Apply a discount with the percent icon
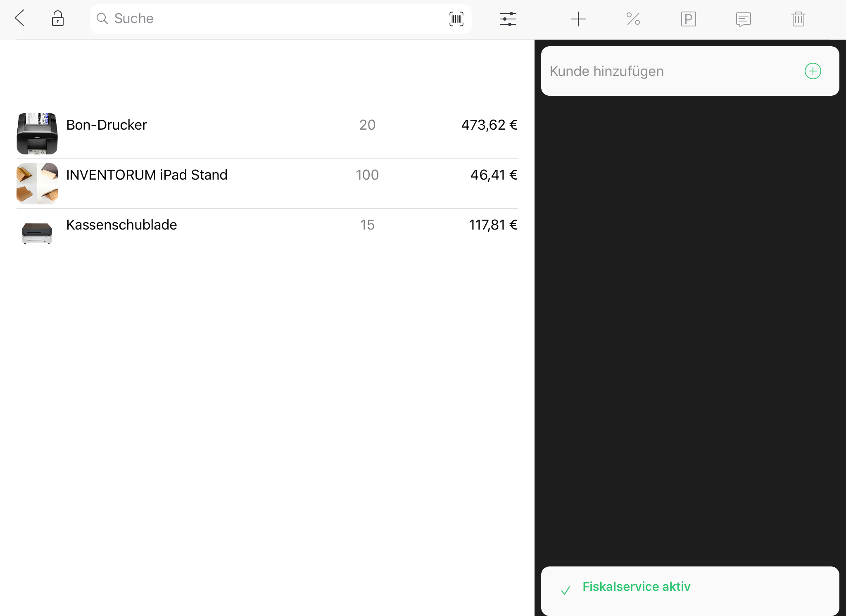This screenshot has width=846, height=616. tap(633, 19)
